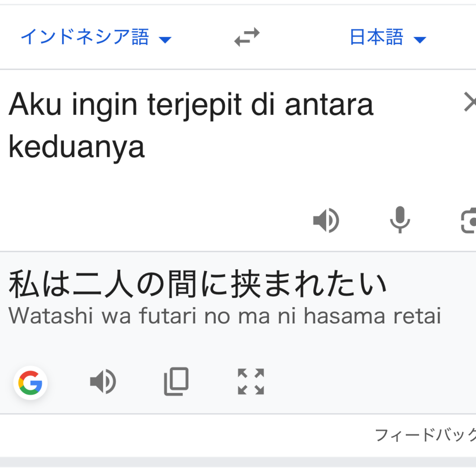Copy the translated Japanese text

[x=177, y=382]
